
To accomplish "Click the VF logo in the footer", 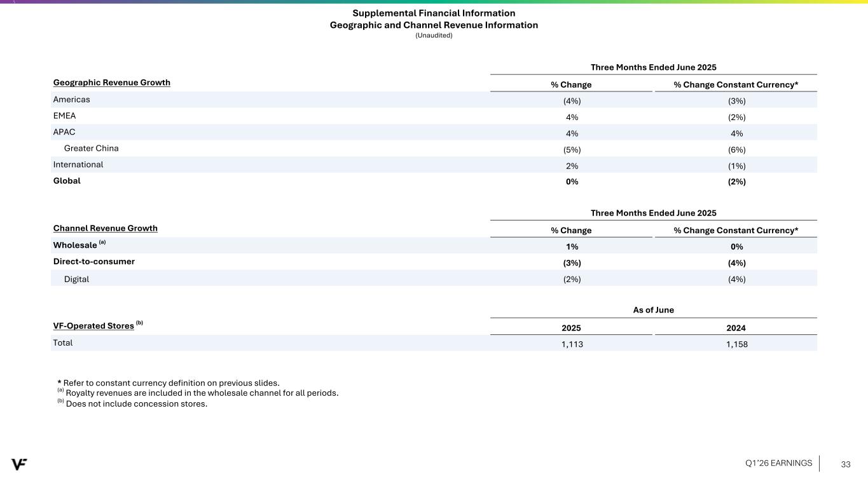I will [19, 464].
